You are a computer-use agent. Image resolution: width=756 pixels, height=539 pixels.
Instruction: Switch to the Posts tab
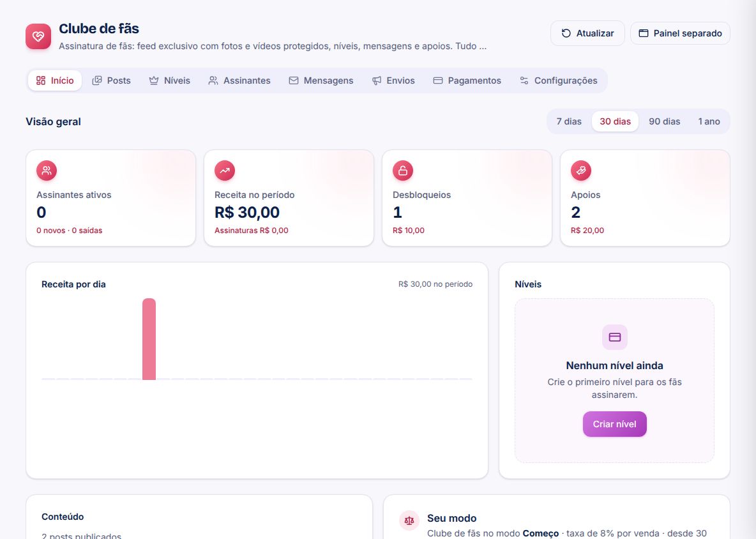[111, 80]
